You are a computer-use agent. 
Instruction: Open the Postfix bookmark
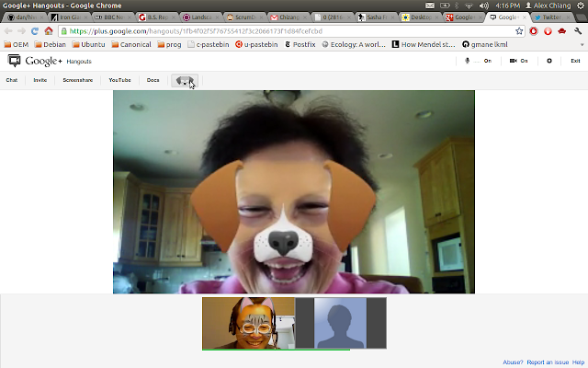coord(300,45)
